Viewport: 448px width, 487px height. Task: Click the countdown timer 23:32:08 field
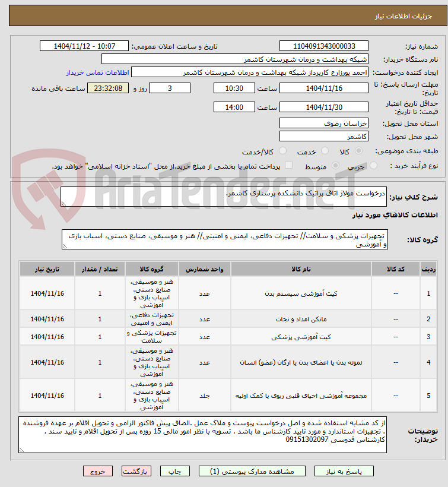coord(108,88)
